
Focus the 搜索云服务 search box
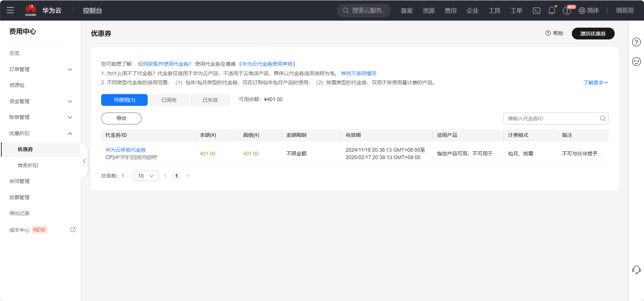pyautogui.click(x=364, y=10)
